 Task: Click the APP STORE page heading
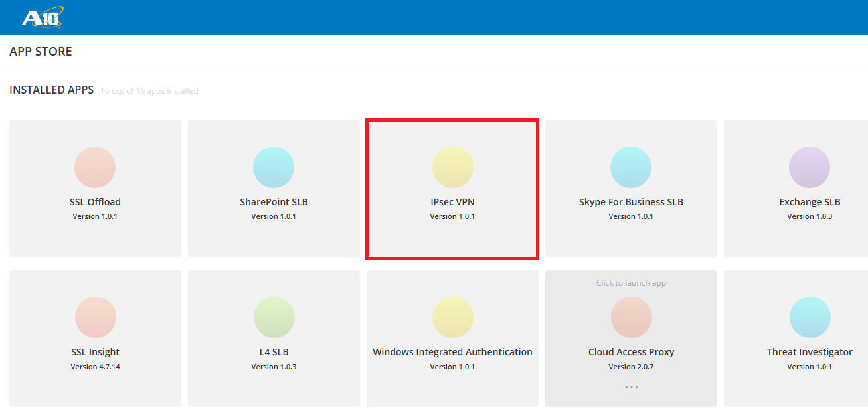point(41,52)
